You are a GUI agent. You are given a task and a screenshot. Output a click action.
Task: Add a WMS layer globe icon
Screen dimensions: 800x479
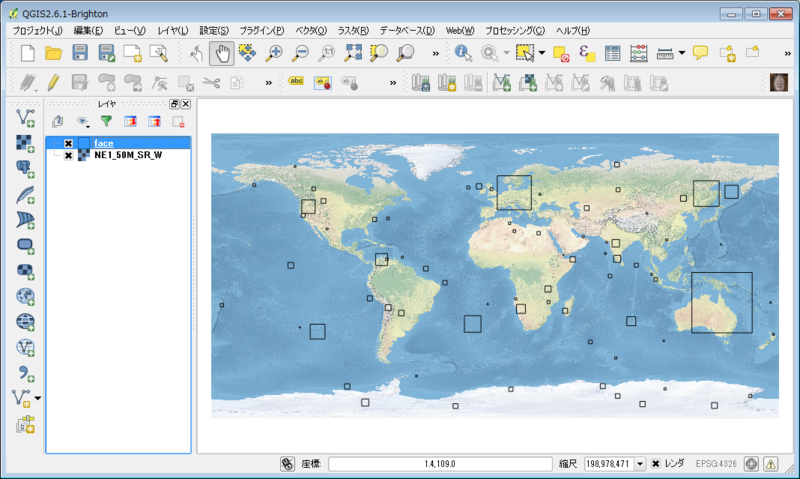coord(25,296)
